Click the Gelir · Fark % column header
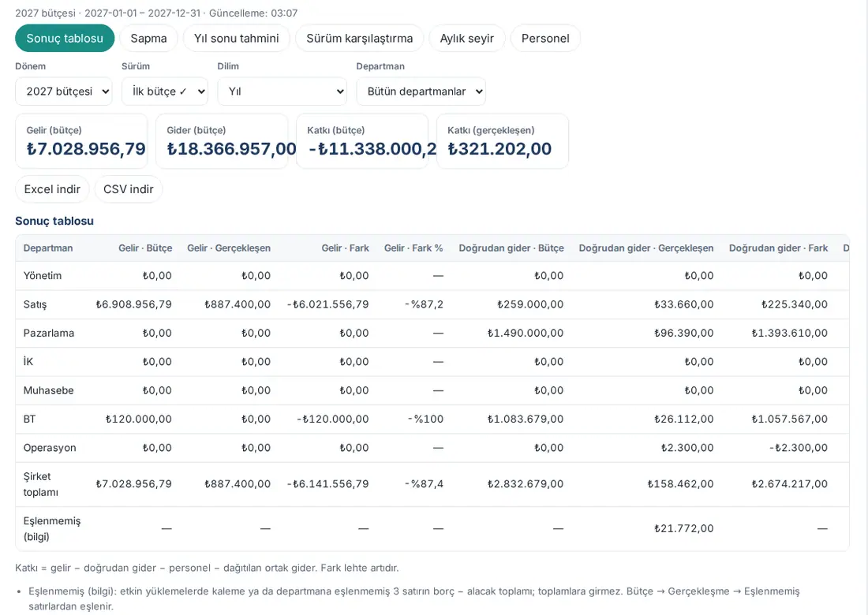 (x=413, y=248)
